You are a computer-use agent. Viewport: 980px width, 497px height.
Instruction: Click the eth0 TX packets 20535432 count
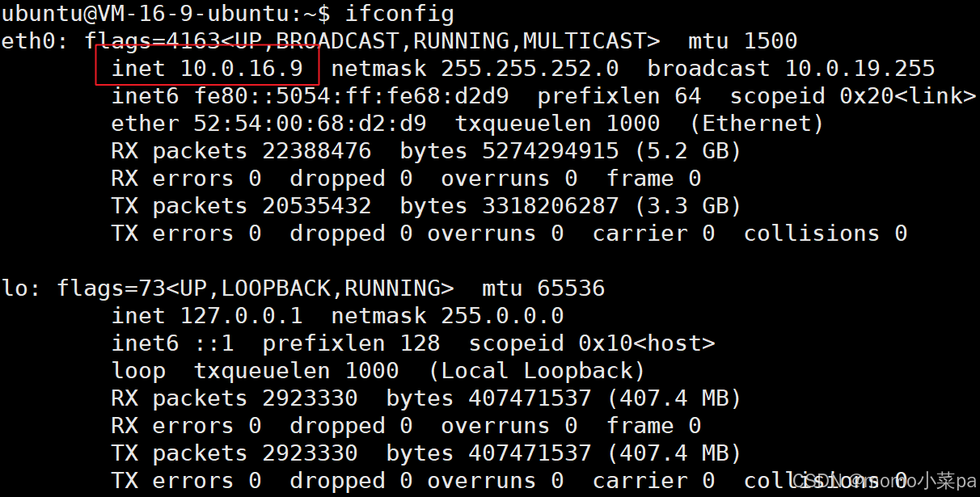tap(241, 206)
